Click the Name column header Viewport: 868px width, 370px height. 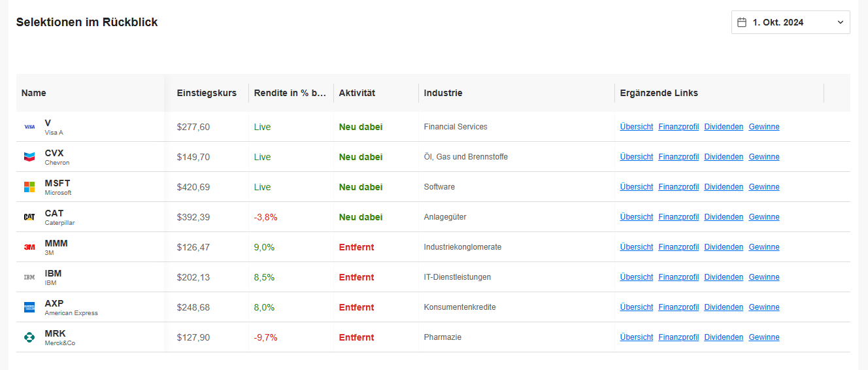(34, 93)
